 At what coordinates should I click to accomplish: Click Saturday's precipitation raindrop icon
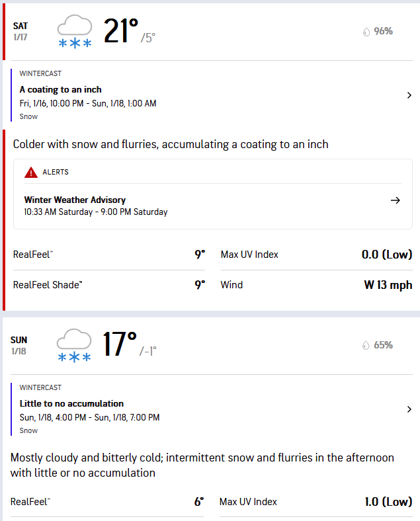366,31
